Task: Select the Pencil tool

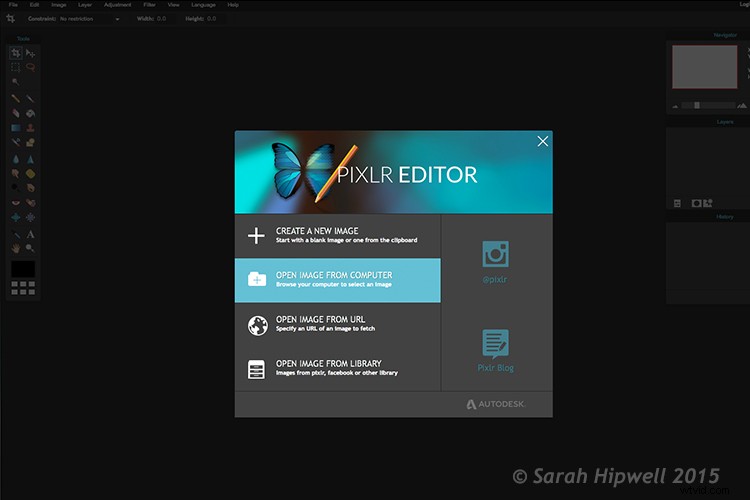Action: coord(16,99)
